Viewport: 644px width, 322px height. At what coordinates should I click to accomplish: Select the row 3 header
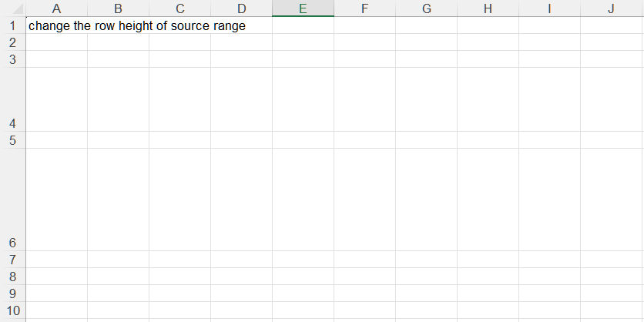[x=12, y=59]
